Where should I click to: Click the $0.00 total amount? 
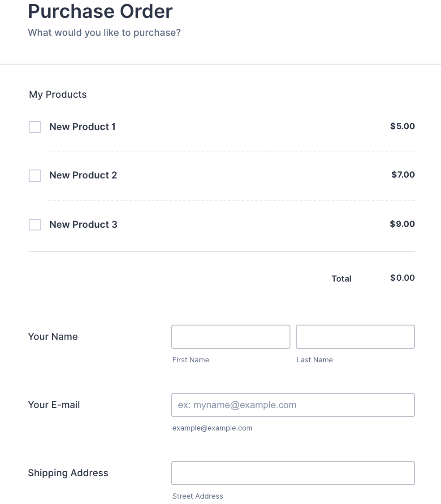click(x=402, y=278)
